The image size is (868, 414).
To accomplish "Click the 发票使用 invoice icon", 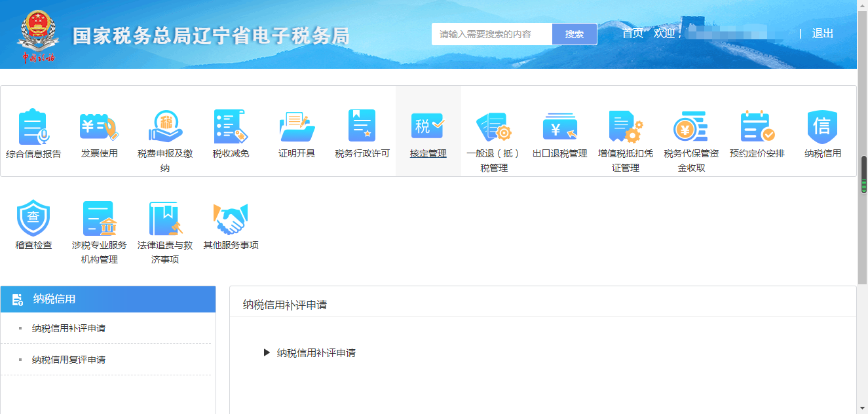I will [100, 127].
